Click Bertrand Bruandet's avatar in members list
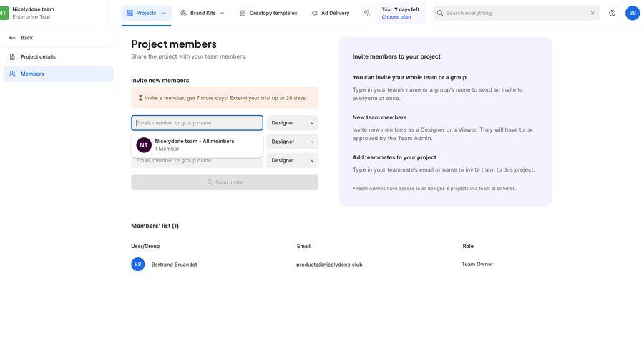 point(138,265)
